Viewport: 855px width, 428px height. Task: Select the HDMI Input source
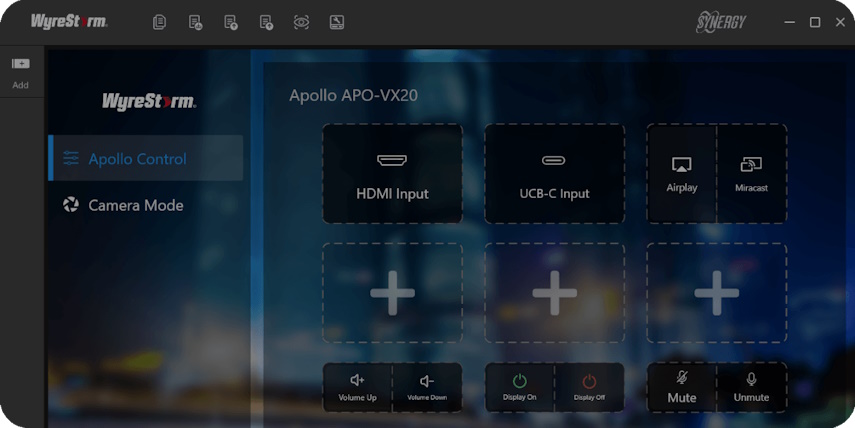click(x=392, y=174)
